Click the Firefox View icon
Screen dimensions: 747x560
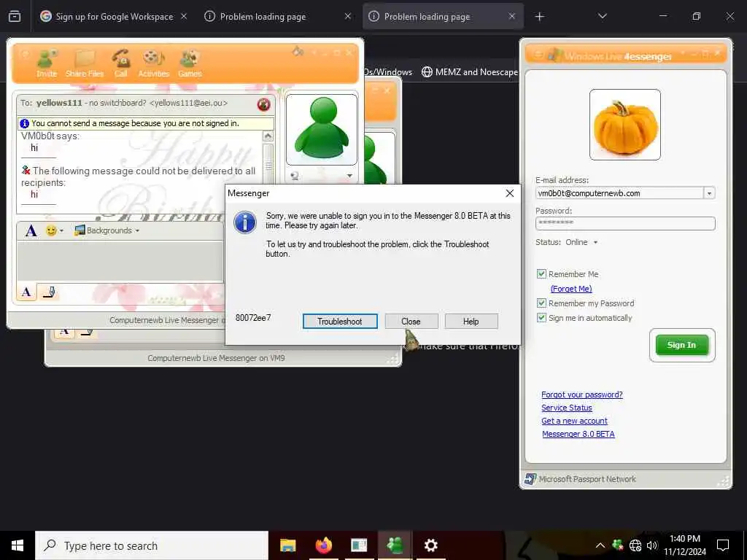tap(15, 16)
